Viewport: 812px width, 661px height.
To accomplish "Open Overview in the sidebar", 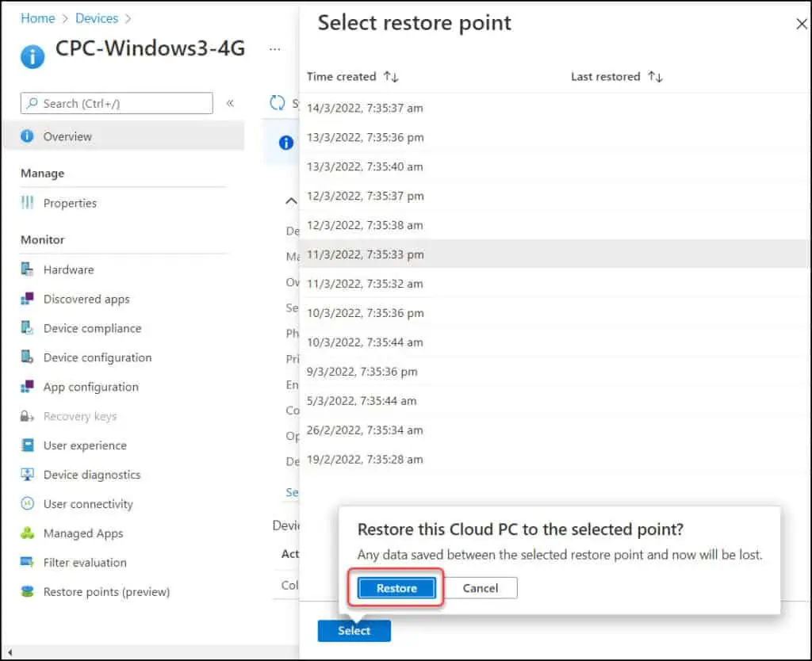I will [x=124, y=136].
